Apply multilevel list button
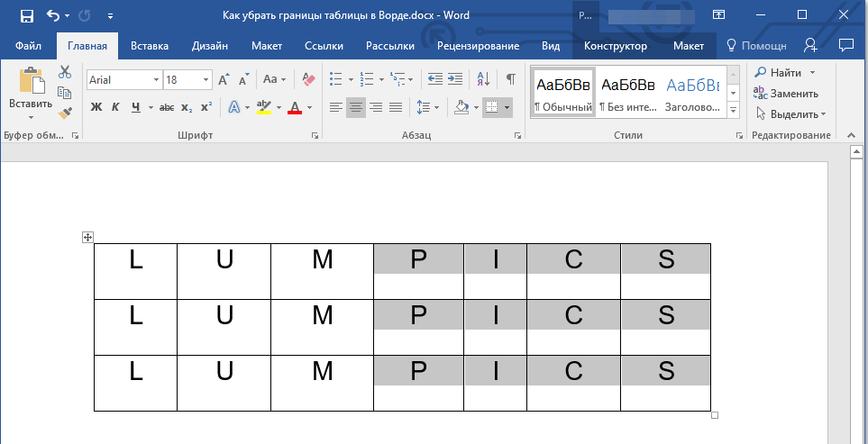868x444 pixels. click(397, 79)
